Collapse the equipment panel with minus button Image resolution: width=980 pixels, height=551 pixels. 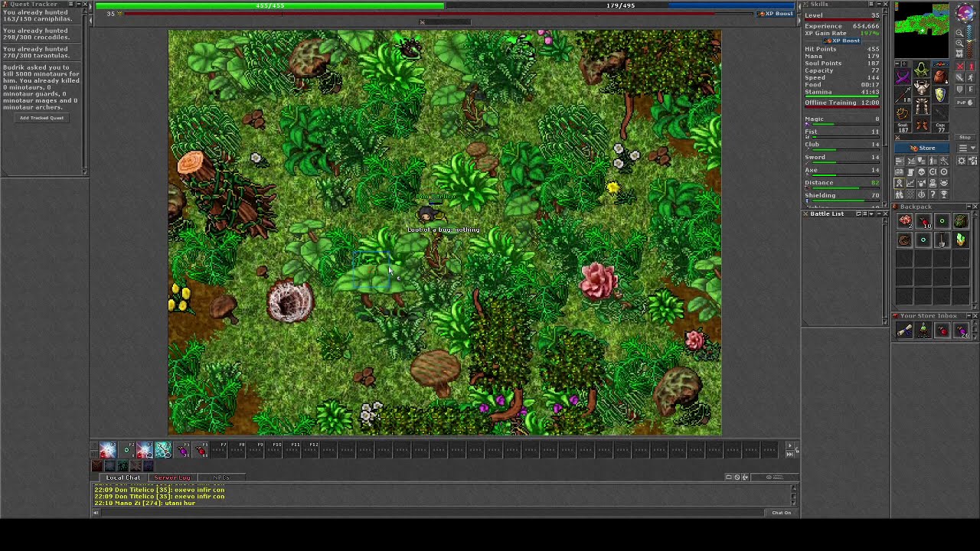[x=897, y=64]
